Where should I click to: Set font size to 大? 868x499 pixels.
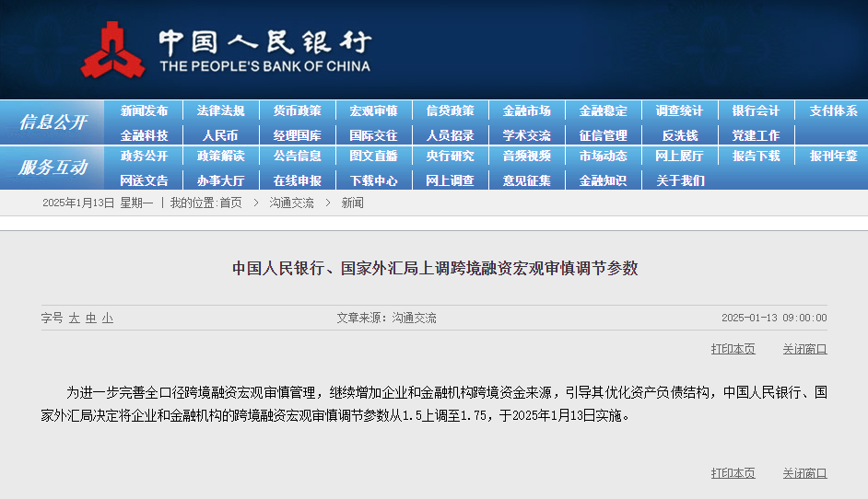[x=74, y=318]
